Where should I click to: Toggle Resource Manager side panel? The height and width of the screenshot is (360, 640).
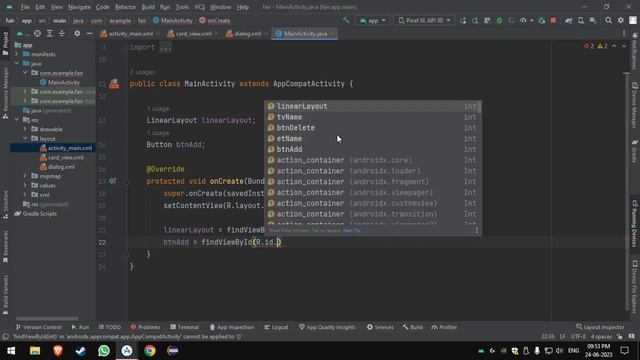[x=5, y=93]
